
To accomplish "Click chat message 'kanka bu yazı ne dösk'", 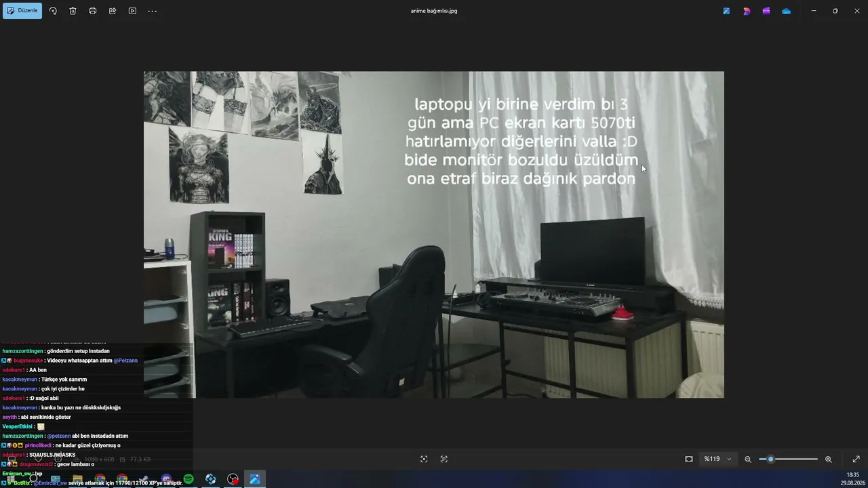I will coord(81,408).
